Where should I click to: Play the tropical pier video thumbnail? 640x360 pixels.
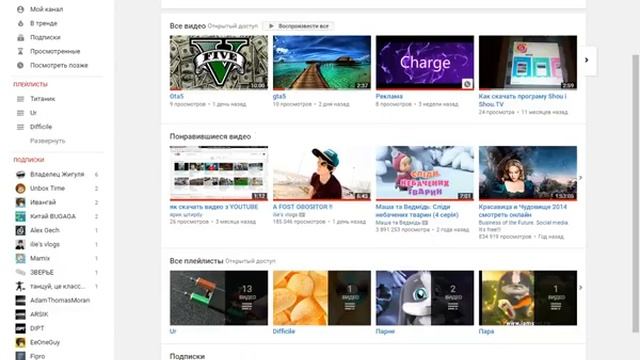point(322,62)
